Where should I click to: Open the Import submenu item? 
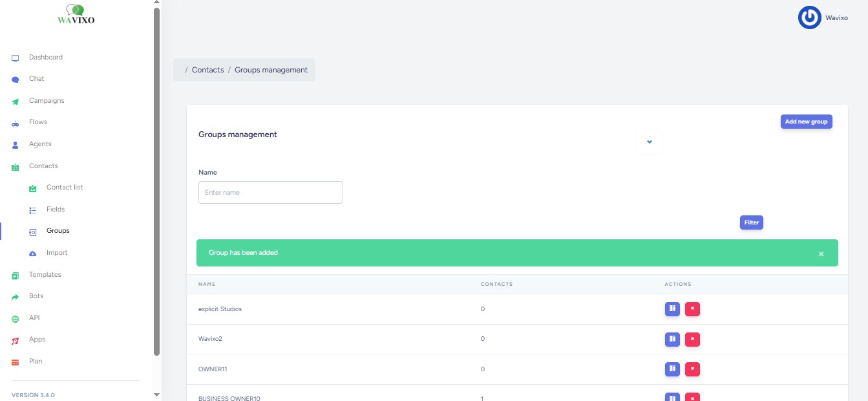57,253
